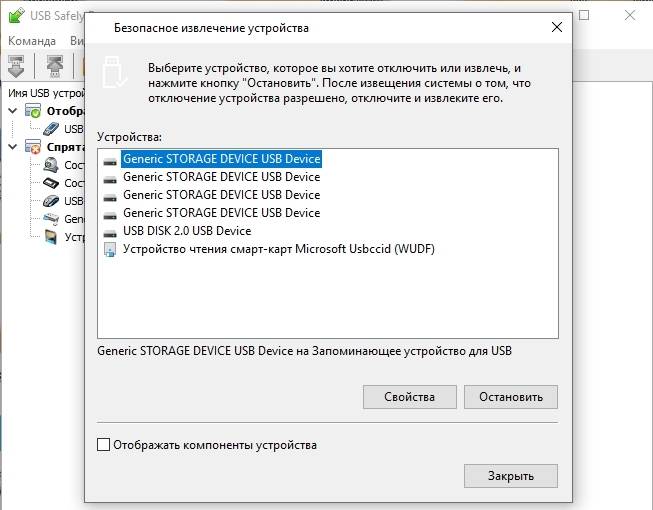The height and width of the screenshot is (510, 653).
Task: Collapse the 'Спрятанные' tree group
Action: click(x=13, y=147)
